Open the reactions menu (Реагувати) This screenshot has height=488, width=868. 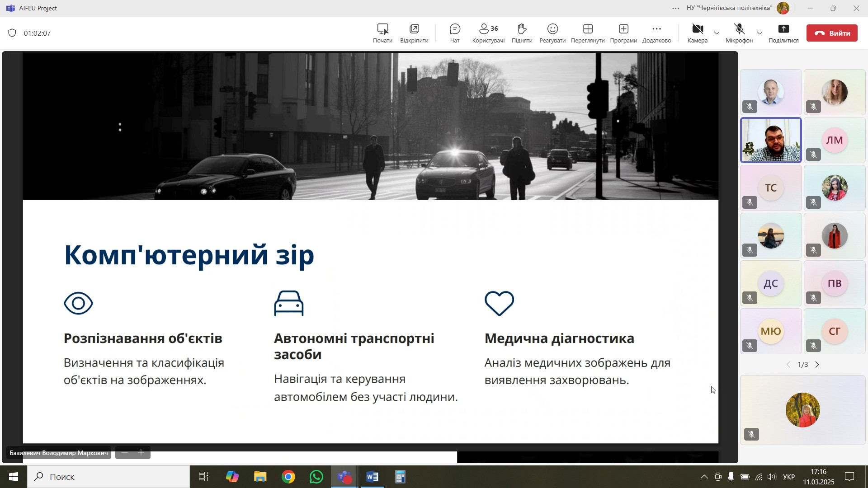[x=552, y=33]
